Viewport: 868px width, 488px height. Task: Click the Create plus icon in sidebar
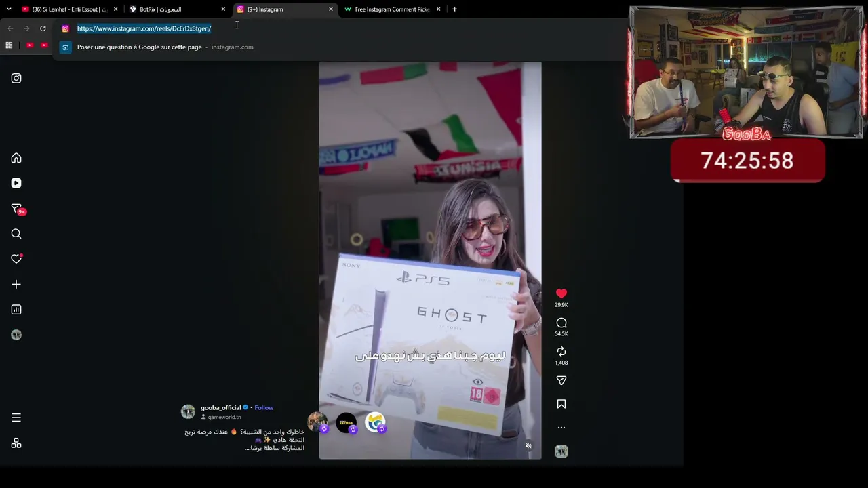(x=16, y=284)
